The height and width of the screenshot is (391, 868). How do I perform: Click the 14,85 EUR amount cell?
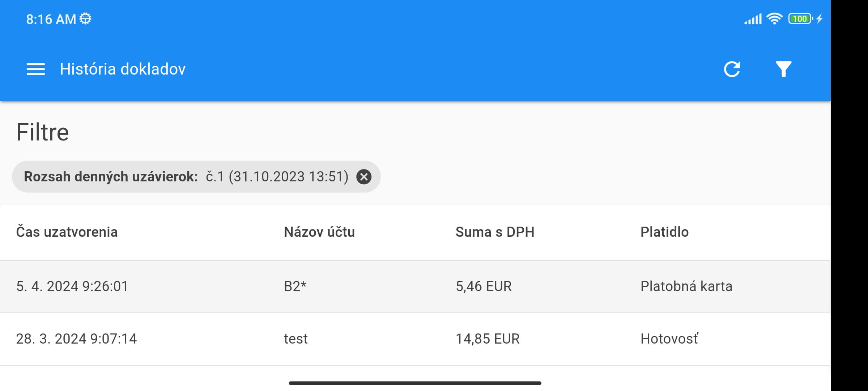click(x=488, y=339)
